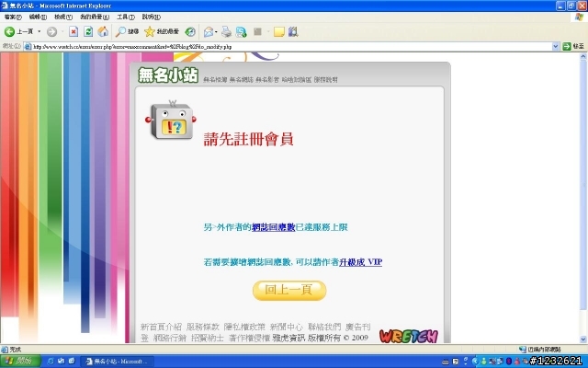Click the robot error mascot image
The width and height of the screenshot is (588, 368).
pyautogui.click(x=171, y=121)
